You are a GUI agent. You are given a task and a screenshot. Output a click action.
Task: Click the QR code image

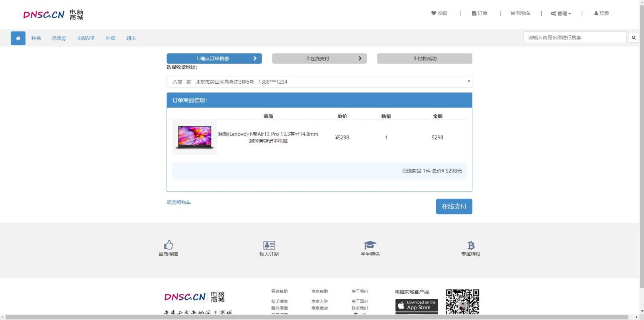pos(462,302)
